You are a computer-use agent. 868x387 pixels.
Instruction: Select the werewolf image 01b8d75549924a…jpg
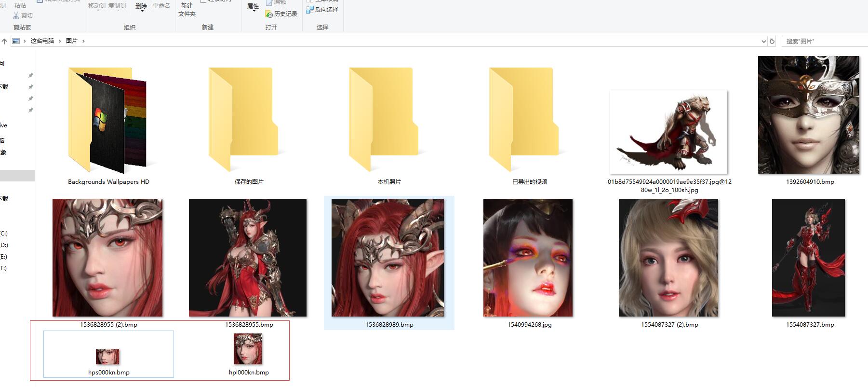(x=669, y=132)
